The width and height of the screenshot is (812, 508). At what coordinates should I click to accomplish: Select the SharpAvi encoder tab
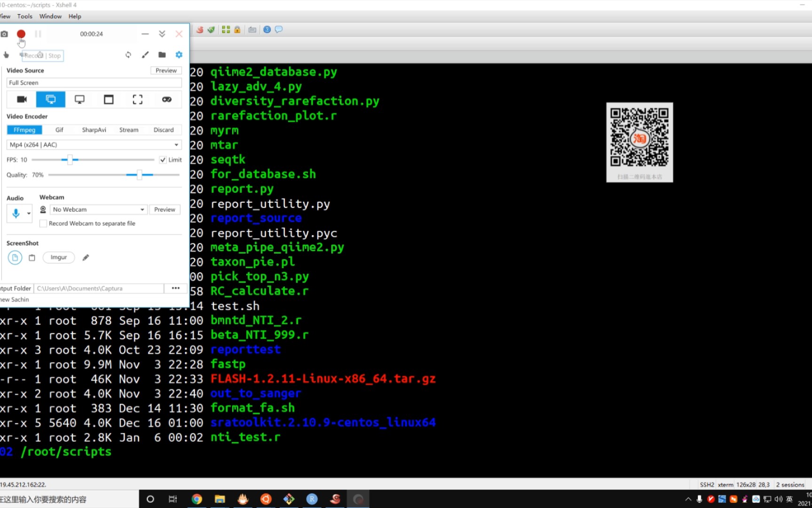(x=94, y=130)
